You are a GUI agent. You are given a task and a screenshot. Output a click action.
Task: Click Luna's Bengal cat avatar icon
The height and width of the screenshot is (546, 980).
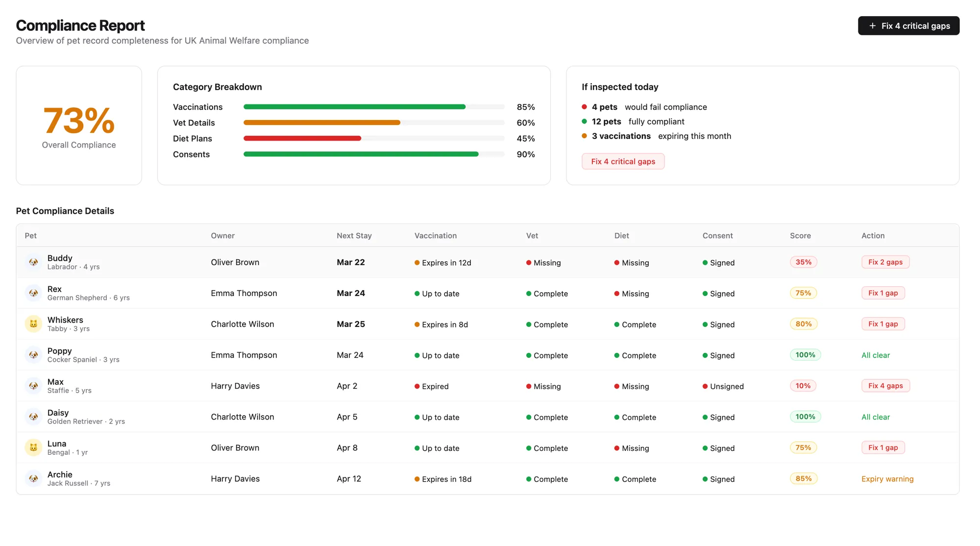(33, 447)
